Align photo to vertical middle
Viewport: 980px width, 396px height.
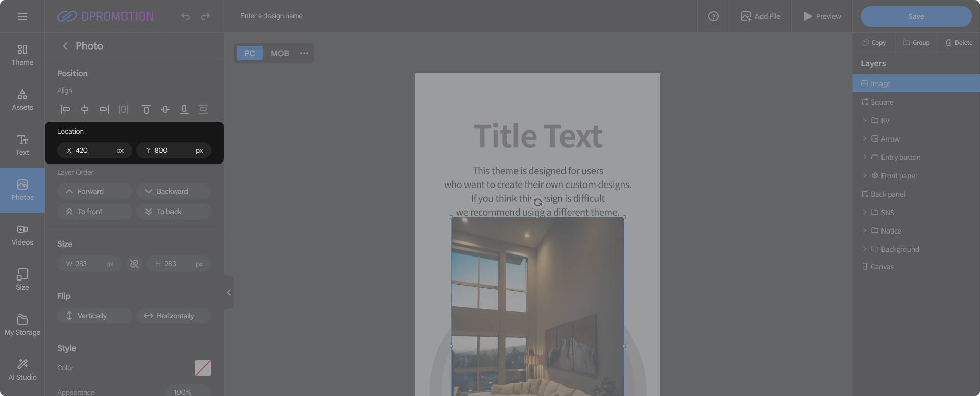point(165,109)
